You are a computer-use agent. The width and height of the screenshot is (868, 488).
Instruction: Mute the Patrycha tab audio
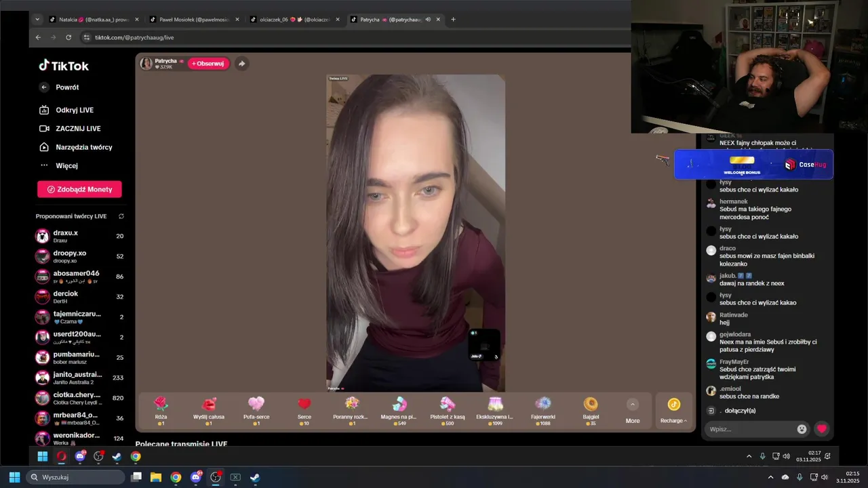[428, 20]
